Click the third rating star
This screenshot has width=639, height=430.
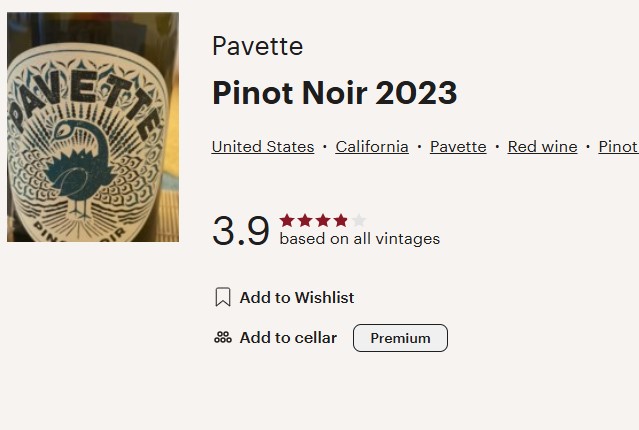click(323, 220)
